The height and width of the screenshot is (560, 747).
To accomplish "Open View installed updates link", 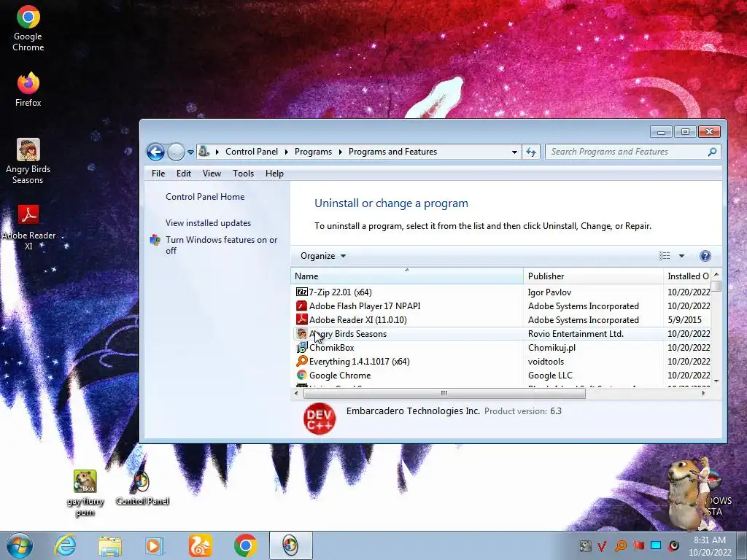I will [x=208, y=223].
